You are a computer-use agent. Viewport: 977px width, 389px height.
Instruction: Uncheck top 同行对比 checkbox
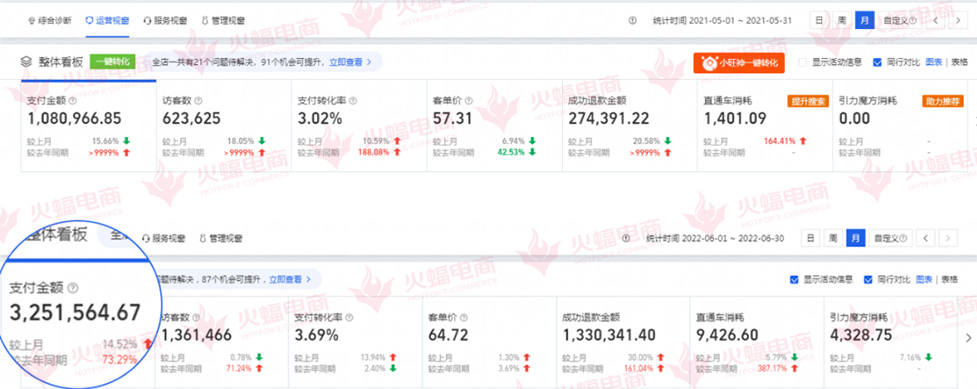tap(877, 62)
